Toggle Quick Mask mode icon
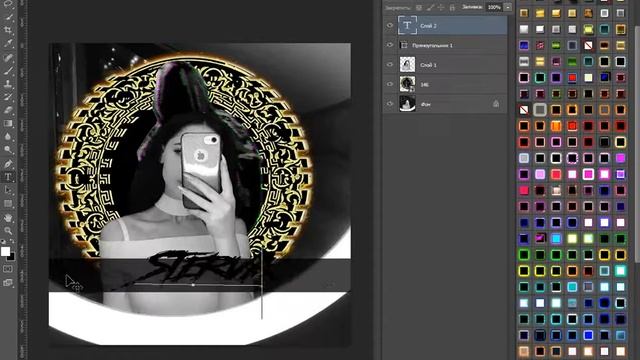This screenshot has width=640, height=360. pyautogui.click(x=8, y=269)
